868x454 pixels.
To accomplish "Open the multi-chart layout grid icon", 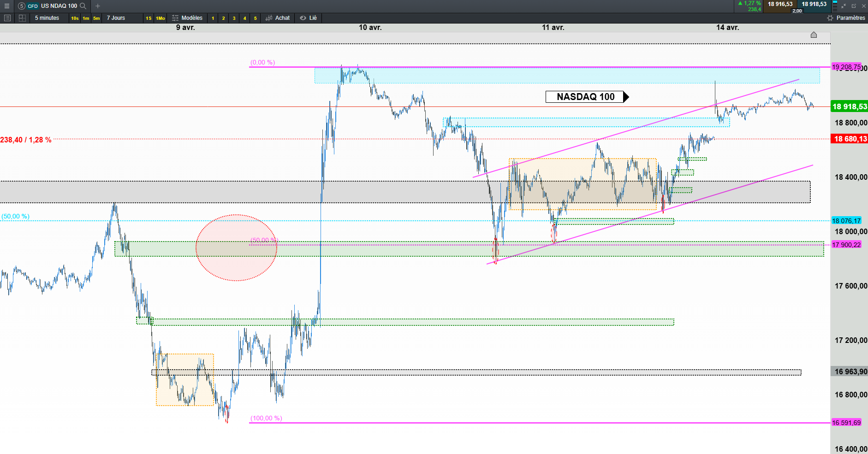I will tap(22, 18).
